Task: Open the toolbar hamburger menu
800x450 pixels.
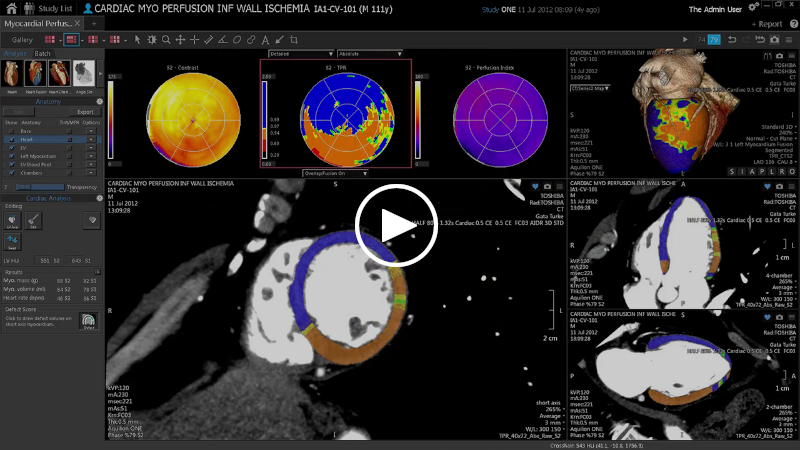Action: pyautogui.click(x=789, y=39)
